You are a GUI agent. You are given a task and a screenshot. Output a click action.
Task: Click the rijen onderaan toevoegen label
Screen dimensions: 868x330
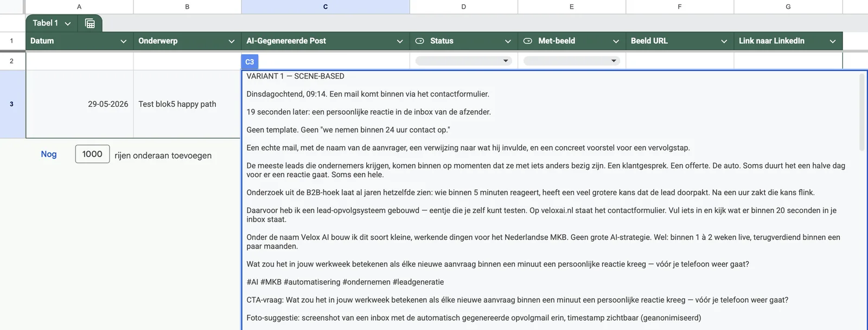[x=163, y=156]
